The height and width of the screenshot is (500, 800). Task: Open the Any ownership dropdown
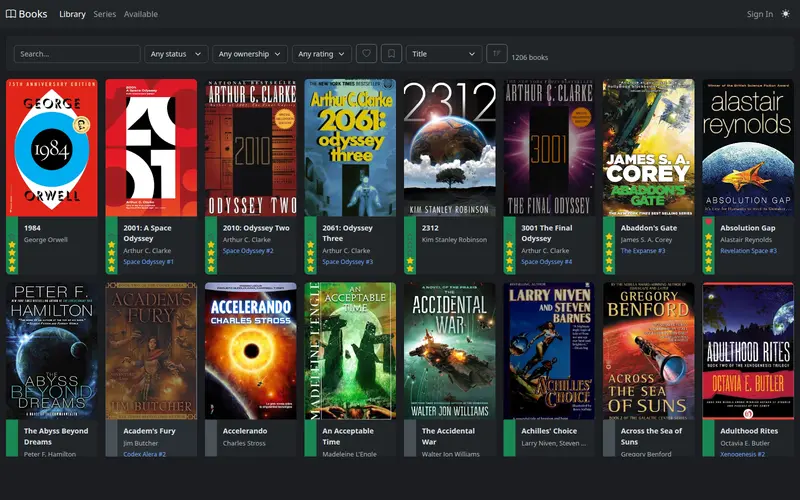click(x=249, y=54)
